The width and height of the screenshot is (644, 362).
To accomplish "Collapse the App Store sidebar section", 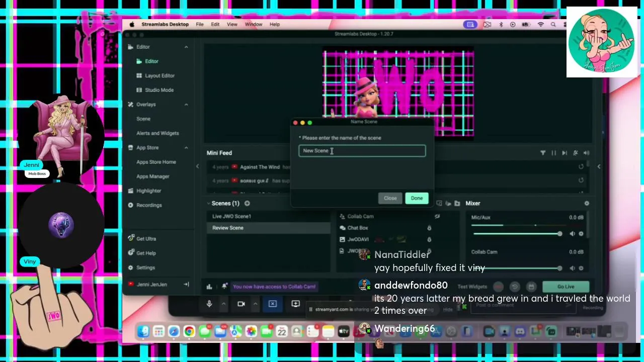I will 186,148.
